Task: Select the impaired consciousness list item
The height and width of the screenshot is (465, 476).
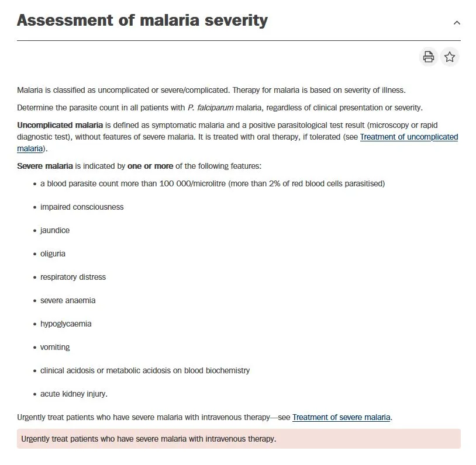Action: pos(82,207)
